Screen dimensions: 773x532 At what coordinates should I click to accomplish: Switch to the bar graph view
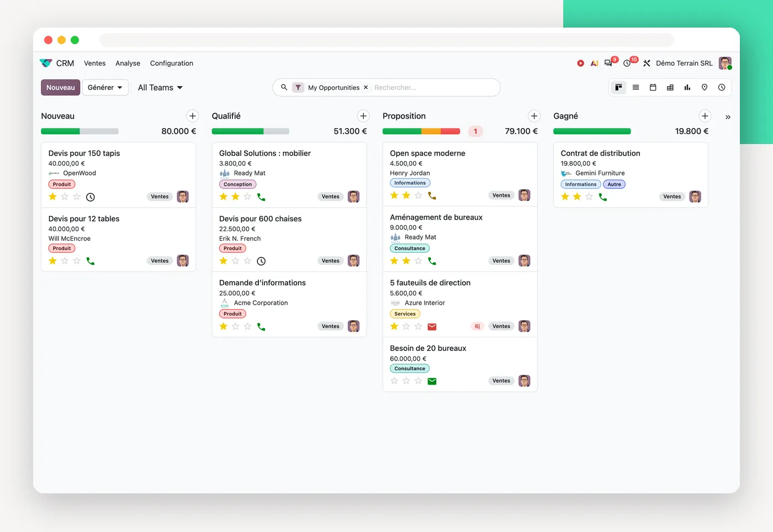tap(687, 87)
